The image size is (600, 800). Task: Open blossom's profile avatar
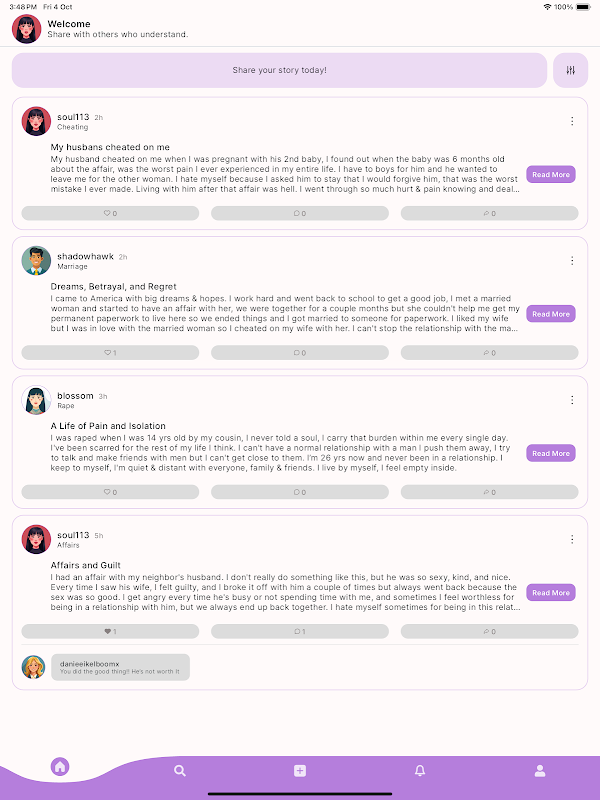pos(36,400)
